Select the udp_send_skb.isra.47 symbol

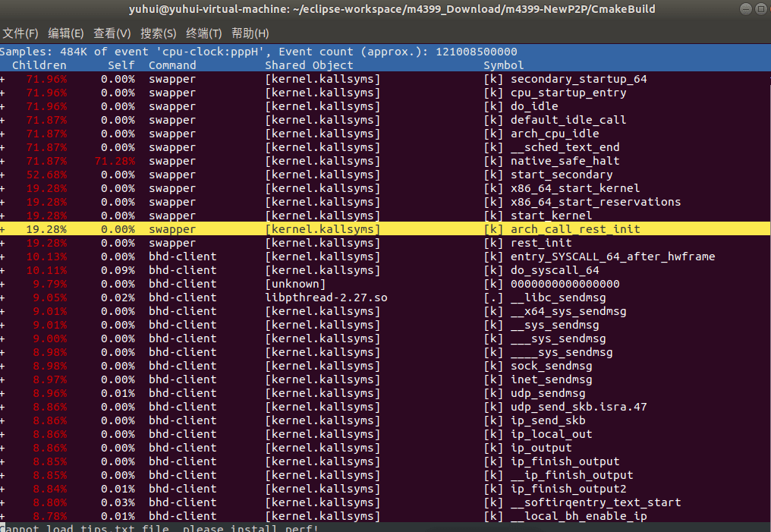(579, 407)
